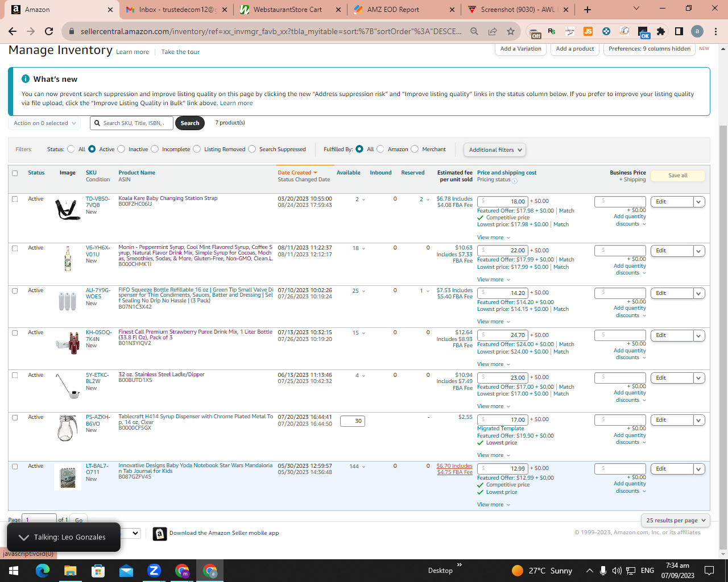Click the Amazon Seller mobile app icon
The width and height of the screenshot is (728, 582).
(160, 534)
